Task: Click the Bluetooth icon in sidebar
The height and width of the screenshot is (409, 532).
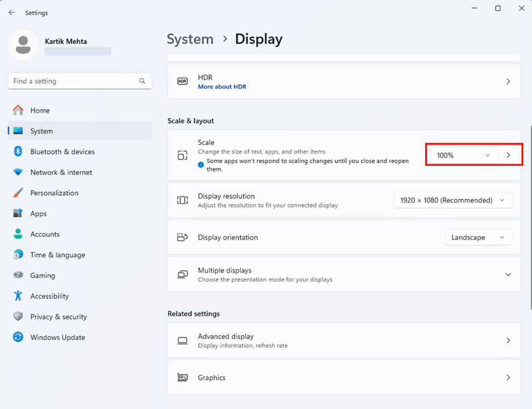Action: (x=18, y=151)
